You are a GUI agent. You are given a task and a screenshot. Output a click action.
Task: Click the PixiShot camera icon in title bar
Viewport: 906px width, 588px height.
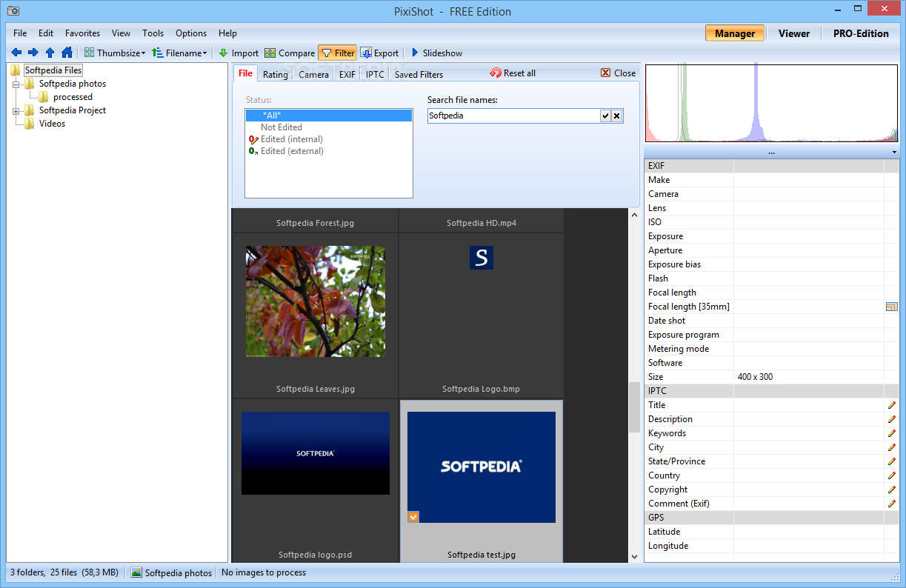click(13, 11)
